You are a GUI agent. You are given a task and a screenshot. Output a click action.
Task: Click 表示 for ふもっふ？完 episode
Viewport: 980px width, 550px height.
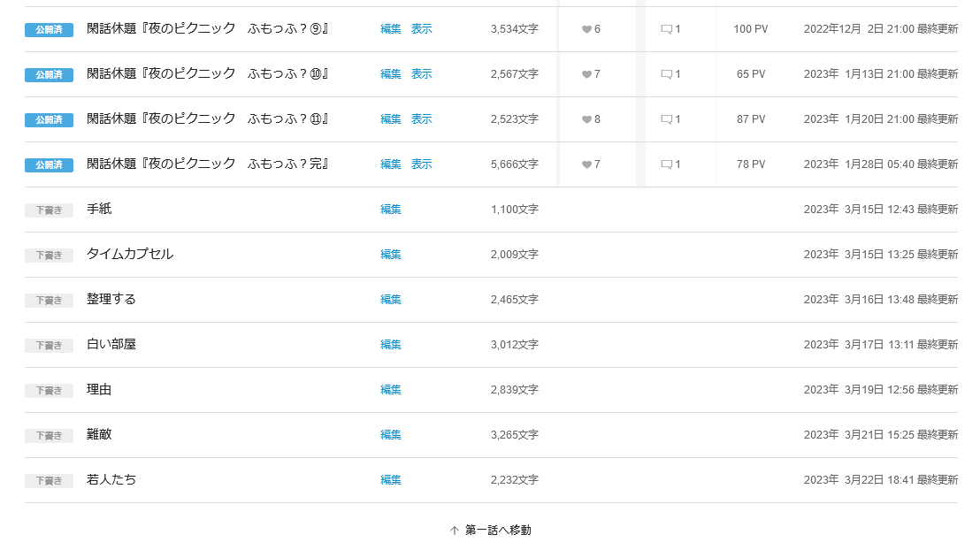coord(421,164)
